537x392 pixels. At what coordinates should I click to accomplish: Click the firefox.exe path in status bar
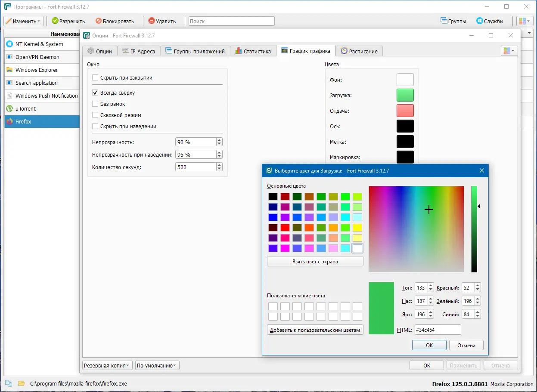[x=78, y=383]
